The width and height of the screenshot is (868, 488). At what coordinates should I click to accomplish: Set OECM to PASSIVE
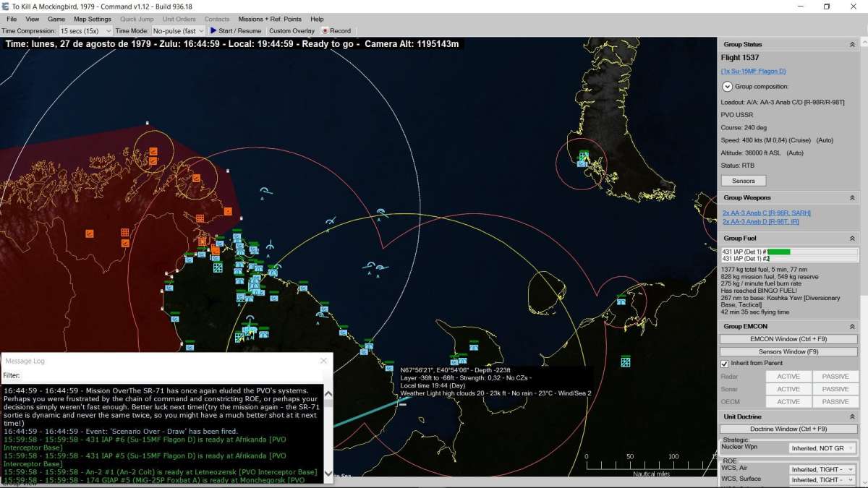(835, 401)
